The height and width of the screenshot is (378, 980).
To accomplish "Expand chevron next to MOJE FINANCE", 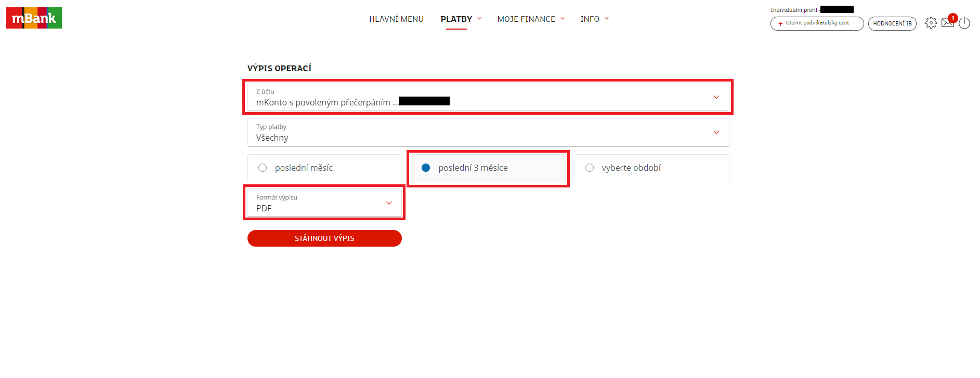I will [x=563, y=19].
